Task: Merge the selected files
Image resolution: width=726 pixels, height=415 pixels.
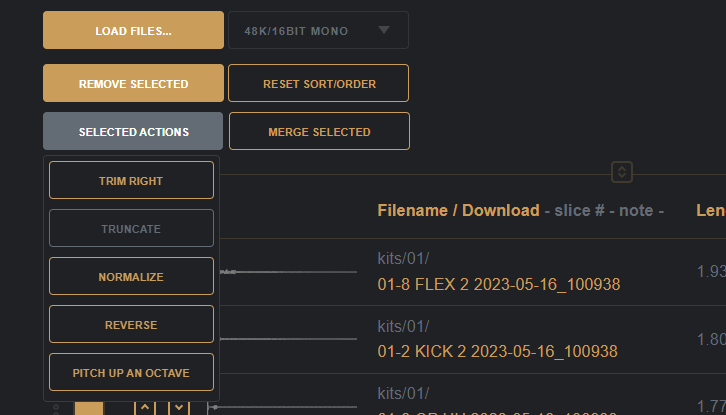Action: click(319, 132)
